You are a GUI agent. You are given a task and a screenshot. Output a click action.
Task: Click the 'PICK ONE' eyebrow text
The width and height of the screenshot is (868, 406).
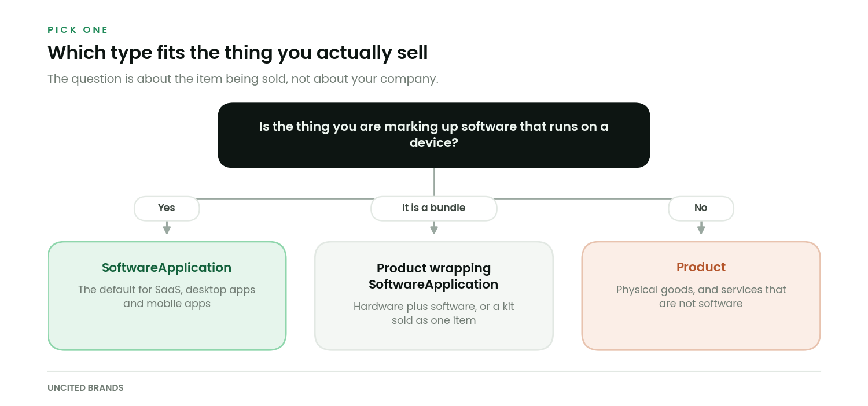(78, 30)
